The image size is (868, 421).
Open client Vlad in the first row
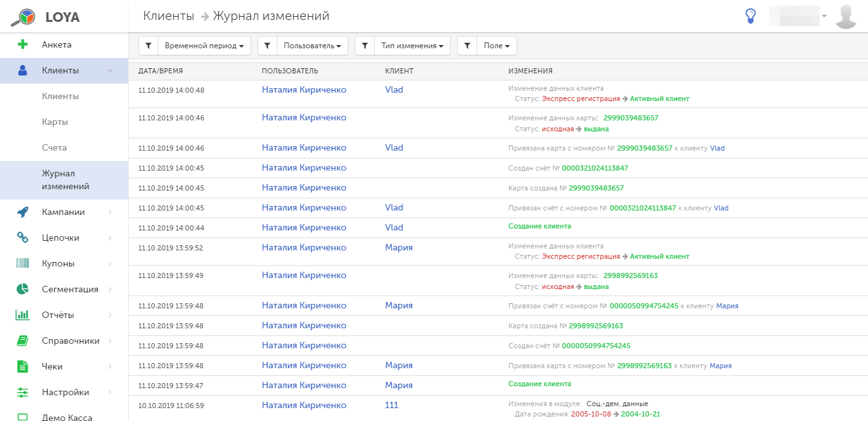394,90
